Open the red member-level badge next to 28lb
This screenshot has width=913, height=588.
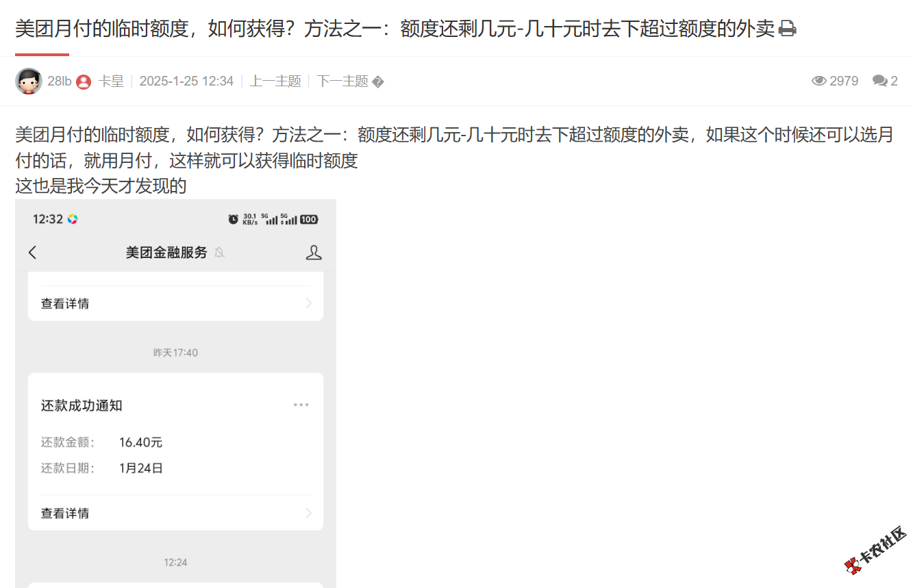click(x=84, y=81)
